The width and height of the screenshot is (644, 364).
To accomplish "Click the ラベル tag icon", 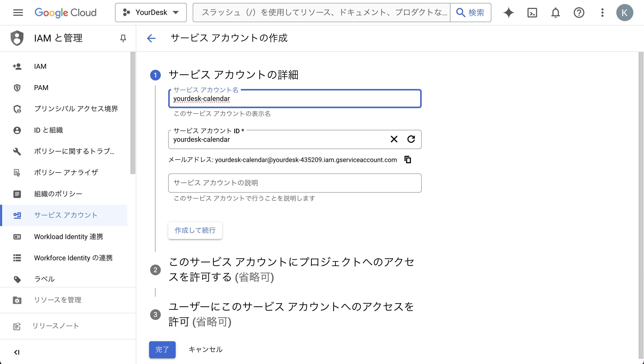I will click(x=17, y=279).
